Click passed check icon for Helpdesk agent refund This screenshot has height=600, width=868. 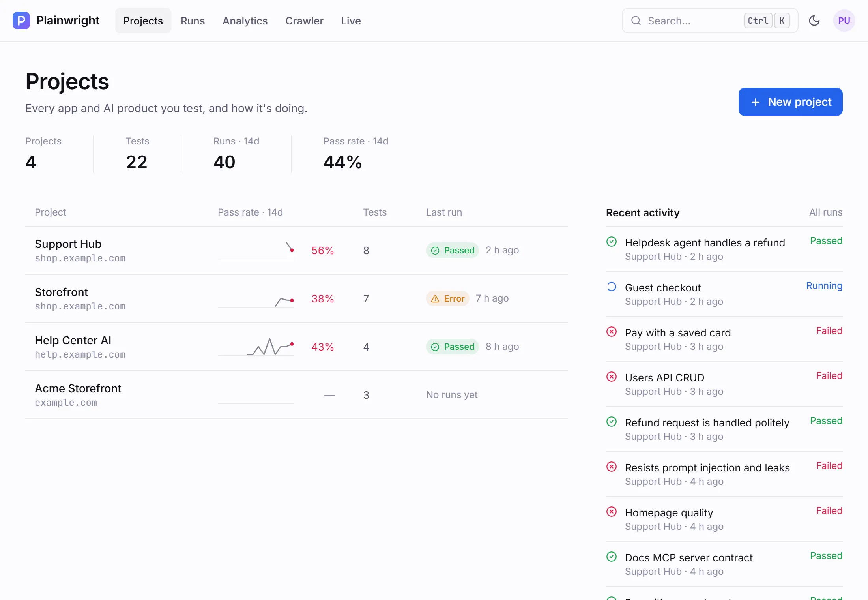click(611, 242)
